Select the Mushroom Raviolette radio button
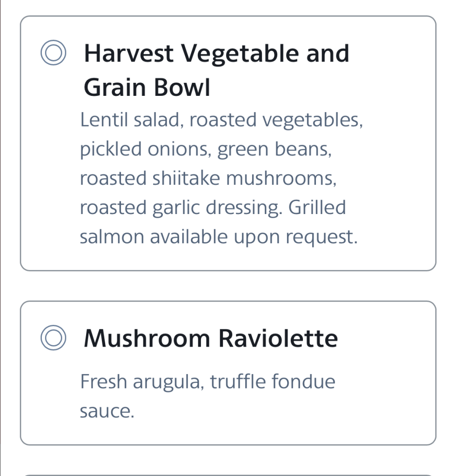This screenshot has width=456, height=476. [x=53, y=339]
